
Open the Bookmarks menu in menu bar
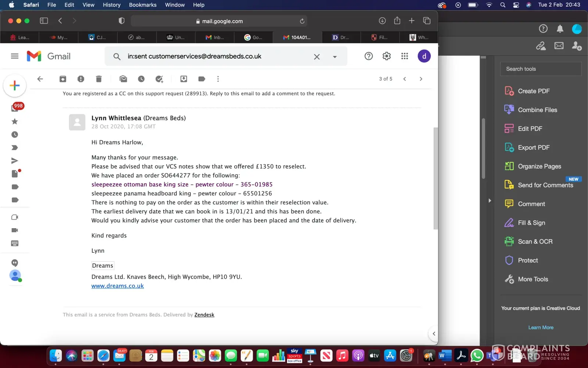tap(143, 5)
